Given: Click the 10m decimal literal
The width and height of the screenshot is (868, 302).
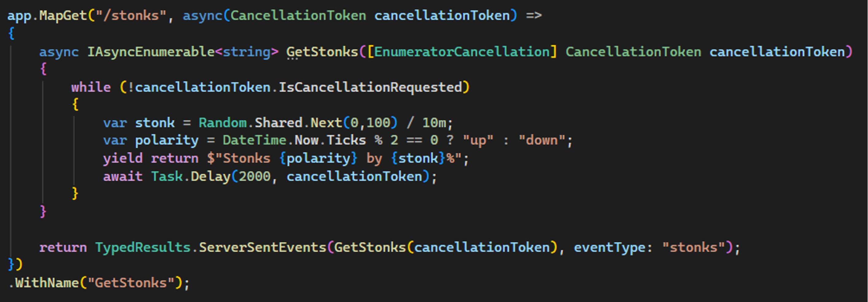Looking at the screenshot, I should pyautogui.click(x=434, y=123).
